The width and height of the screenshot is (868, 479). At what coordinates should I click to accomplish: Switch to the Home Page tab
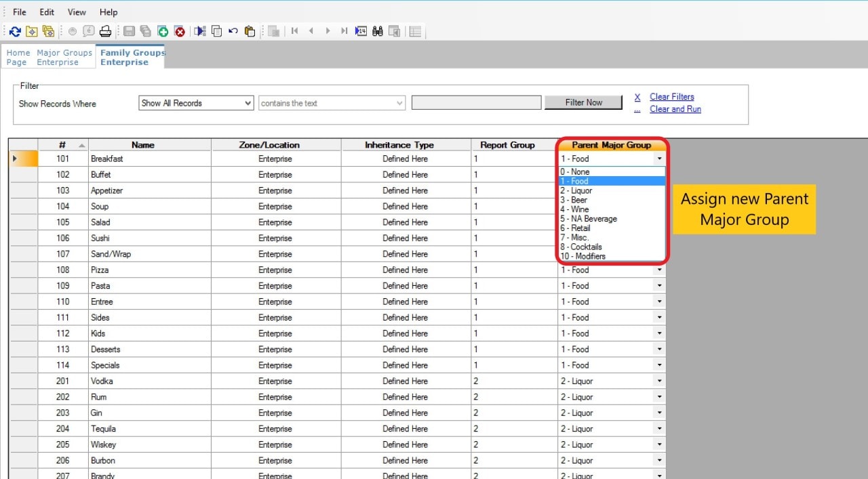pyautogui.click(x=18, y=58)
